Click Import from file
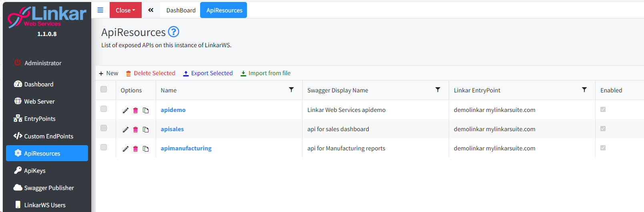This screenshot has height=212, width=644. point(265,73)
